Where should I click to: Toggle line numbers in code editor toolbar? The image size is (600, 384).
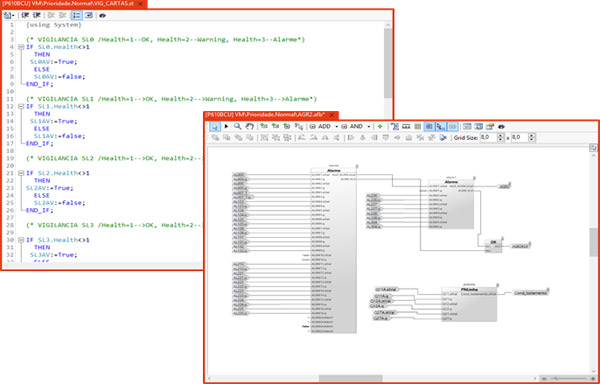[x=77, y=15]
